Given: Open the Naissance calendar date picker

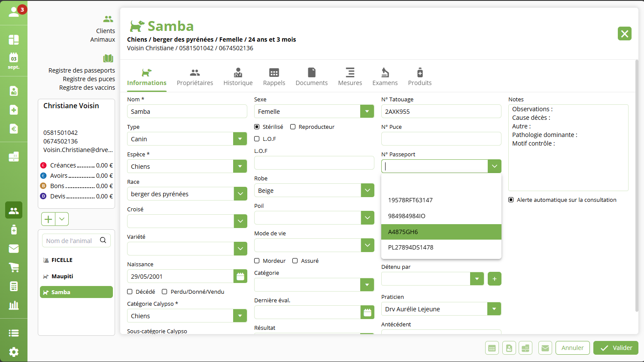Looking at the screenshot, I should (240, 277).
